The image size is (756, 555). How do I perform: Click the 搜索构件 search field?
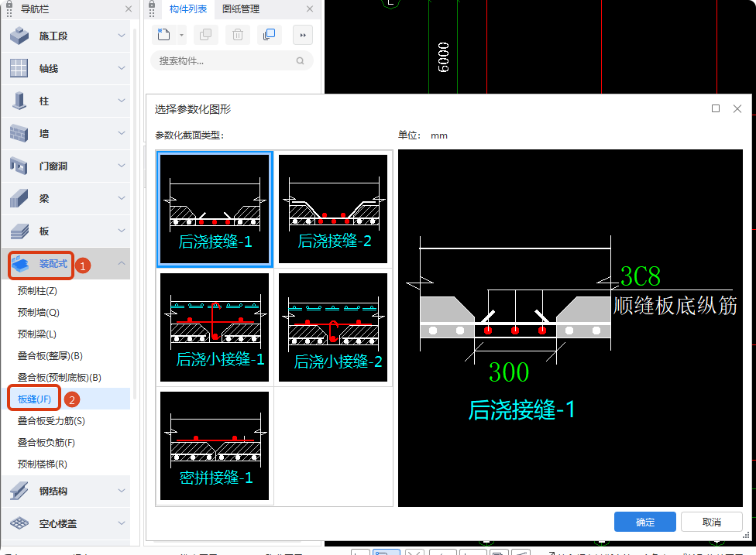pyautogui.click(x=232, y=60)
